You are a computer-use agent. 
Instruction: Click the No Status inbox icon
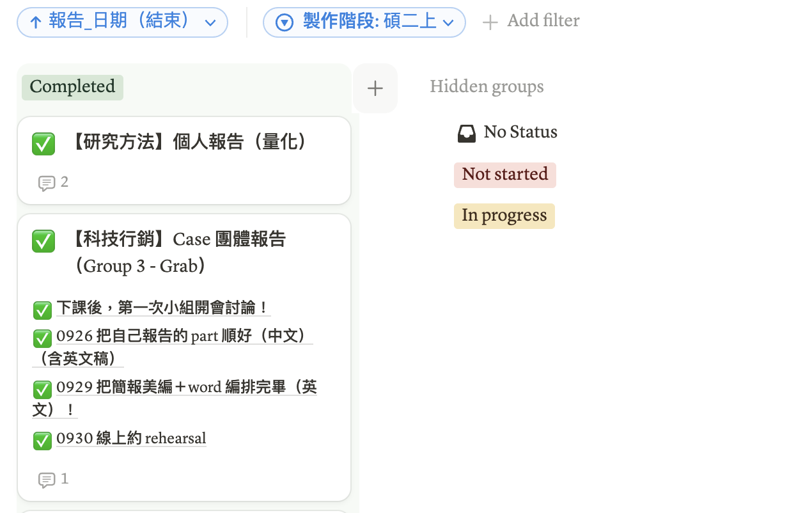467,133
